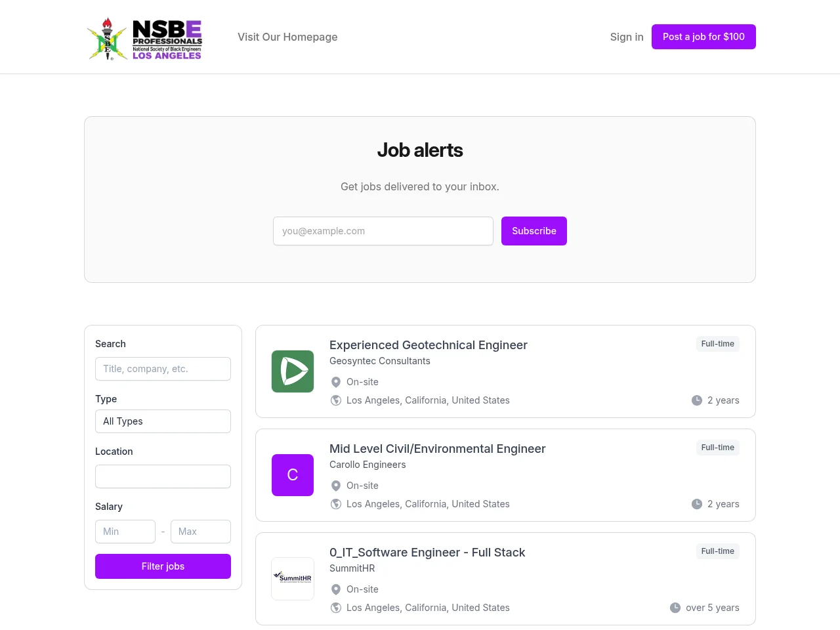This screenshot has height=630, width=840.
Task: Click Post a job for $100 button
Action: click(703, 37)
